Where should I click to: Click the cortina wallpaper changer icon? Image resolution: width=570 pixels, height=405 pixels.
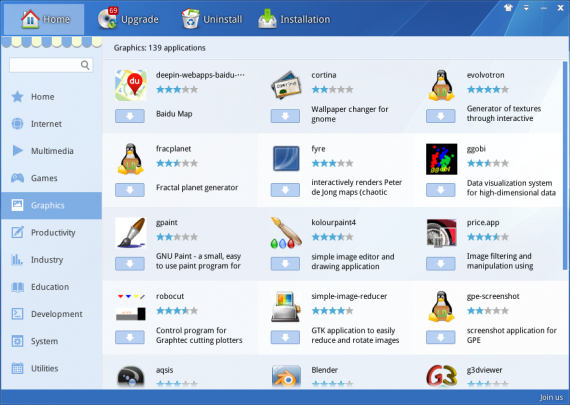tap(286, 85)
